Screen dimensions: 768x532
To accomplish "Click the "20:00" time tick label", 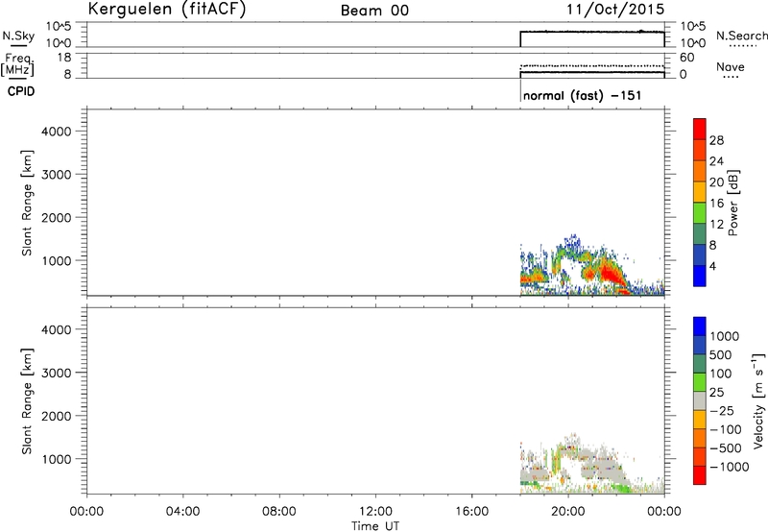I will point(568,512).
